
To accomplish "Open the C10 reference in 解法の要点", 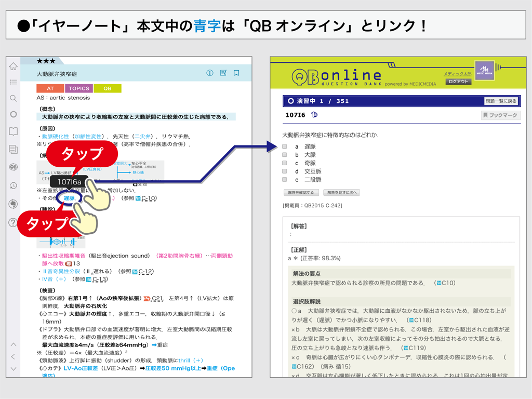I will click(x=445, y=283).
